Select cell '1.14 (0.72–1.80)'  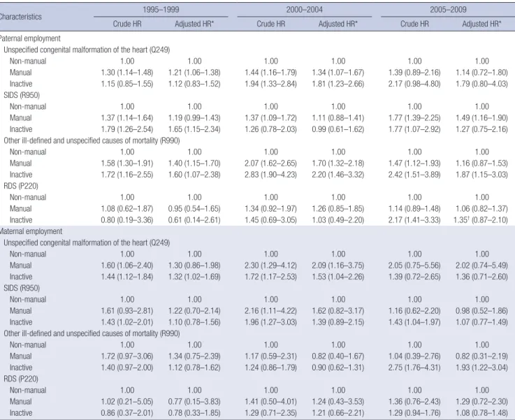click(482, 73)
